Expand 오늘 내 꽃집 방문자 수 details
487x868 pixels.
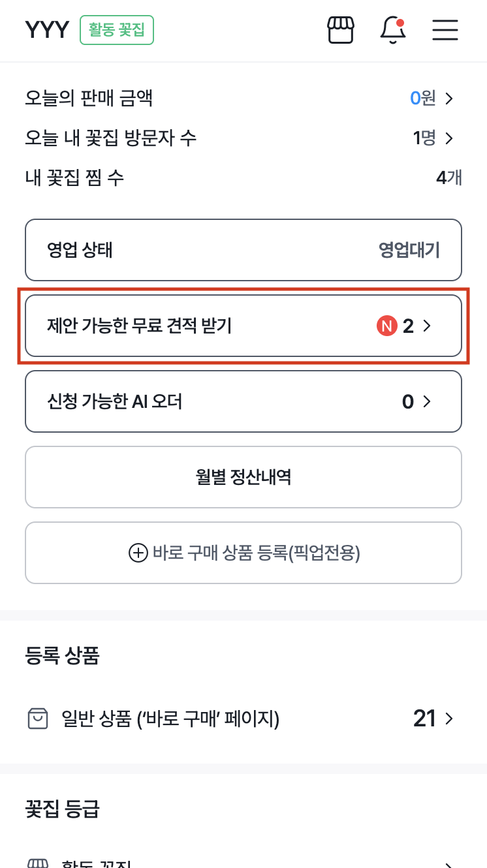coord(449,138)
